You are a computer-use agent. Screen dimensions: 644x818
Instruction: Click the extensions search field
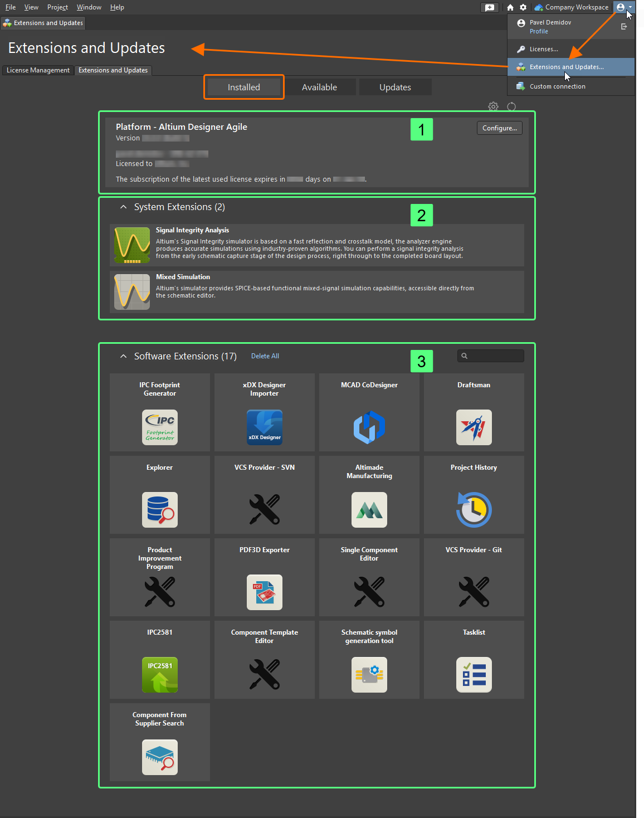[490, 356]
